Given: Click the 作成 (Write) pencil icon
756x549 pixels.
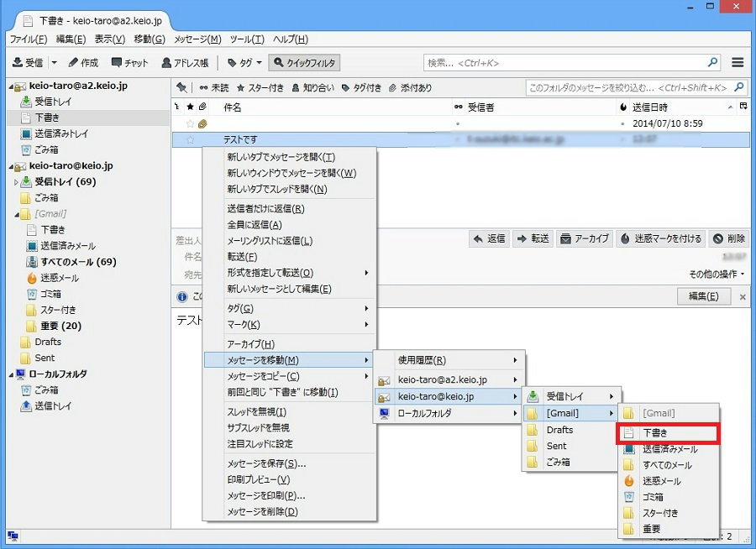Looking at the screenshot, I should pos(83,63).
